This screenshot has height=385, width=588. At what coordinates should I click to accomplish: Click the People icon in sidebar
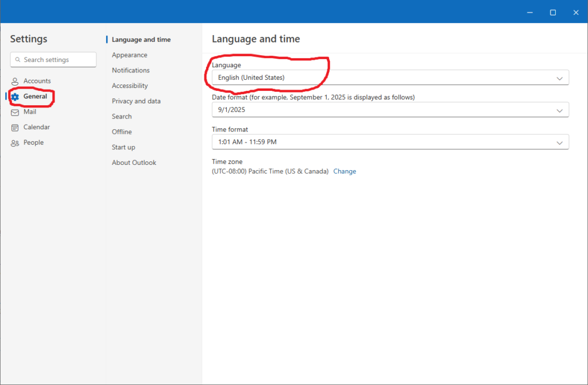tap(15, 143)
